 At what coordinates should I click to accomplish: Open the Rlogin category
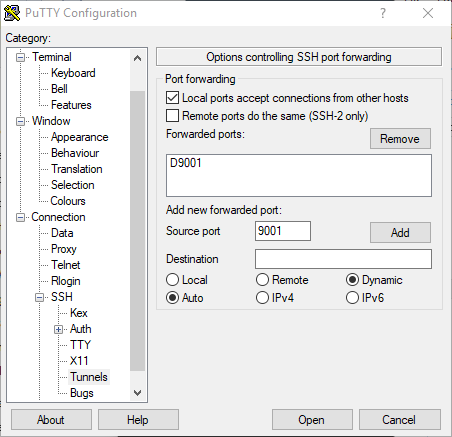coord(66,281)
